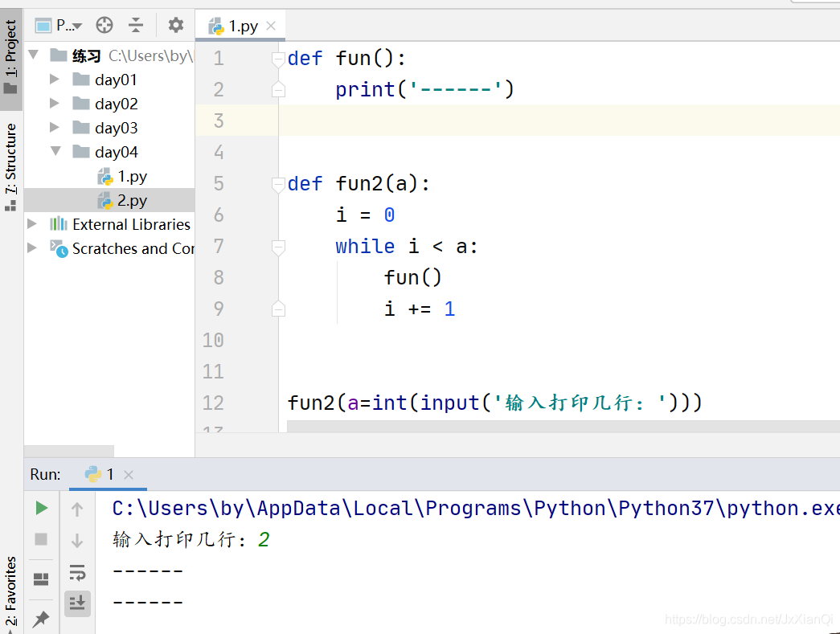Select the day02 folder
This screenshot has height=634, width=840.
coord(117,104)
